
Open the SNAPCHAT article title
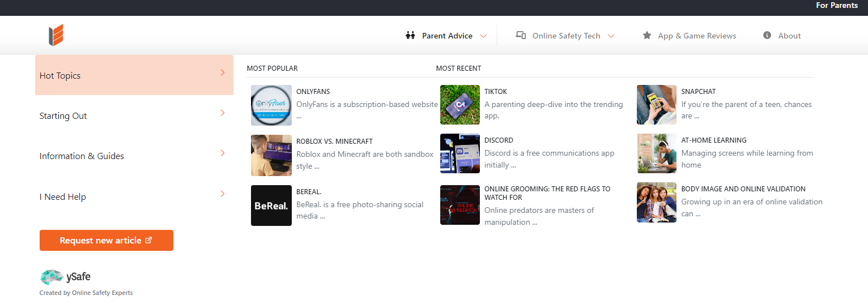click(699, 91)
